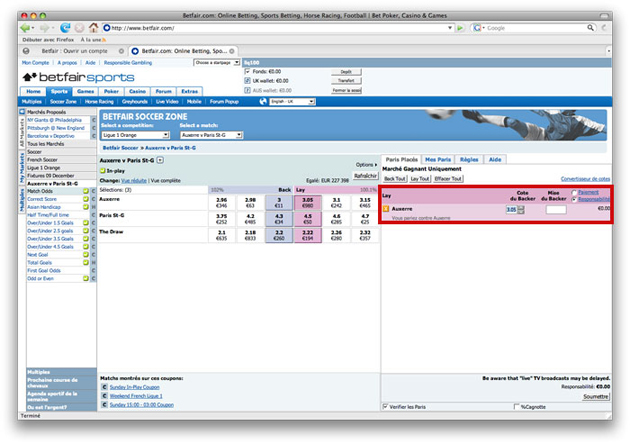Click the H icon next to Total Goals
630x444 pixels.
point(94,263)
